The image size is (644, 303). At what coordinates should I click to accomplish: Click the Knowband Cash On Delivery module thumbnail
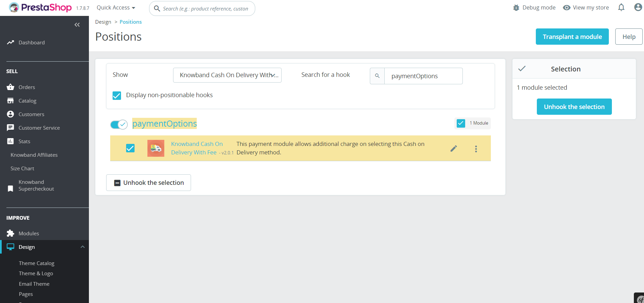[x=156, y=148]
